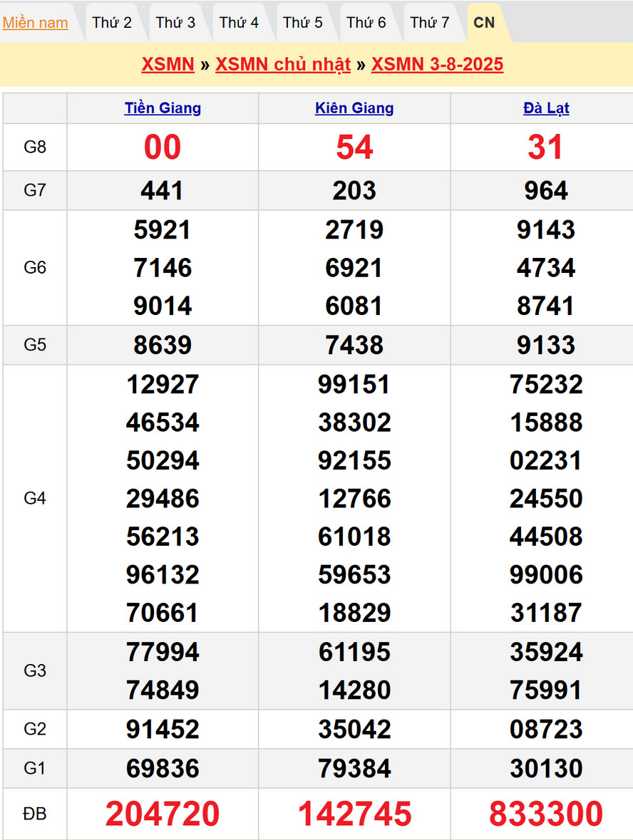Click Kiên Giang special prize 142745
Image resolution: width=633 pixels, height=840 pixels.
354,814
